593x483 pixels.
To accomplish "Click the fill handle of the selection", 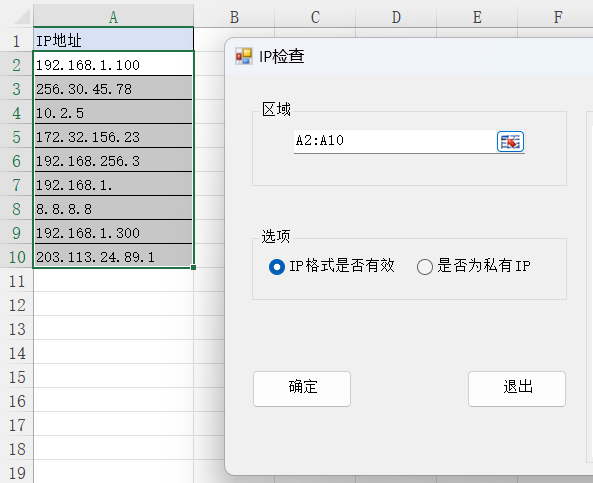I will point(194,267).
